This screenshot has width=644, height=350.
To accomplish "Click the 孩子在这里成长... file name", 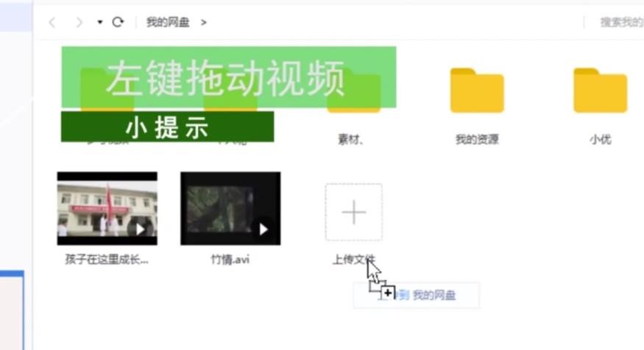I will click(107, 259).
